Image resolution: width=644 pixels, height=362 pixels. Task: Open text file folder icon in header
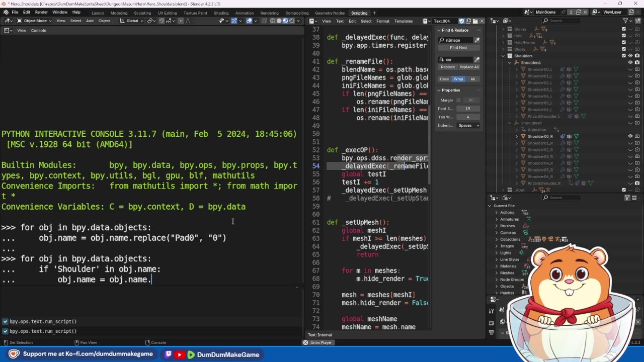coord(475,21)
